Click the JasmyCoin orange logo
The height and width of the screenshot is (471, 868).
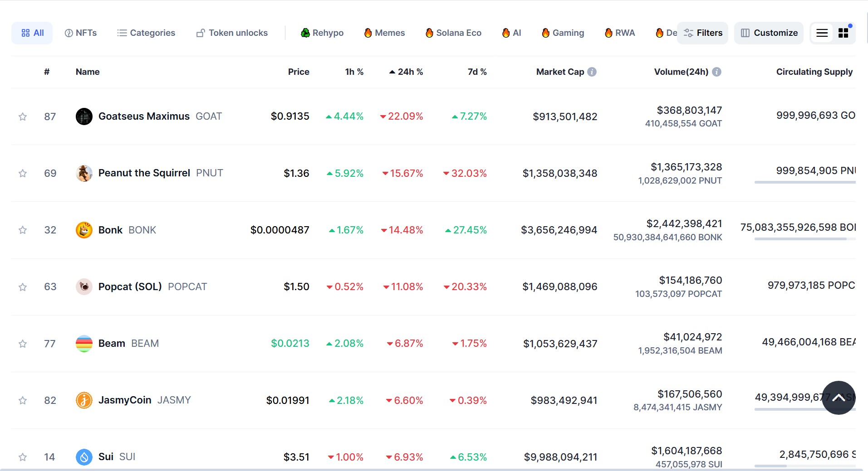pos(84,400)
